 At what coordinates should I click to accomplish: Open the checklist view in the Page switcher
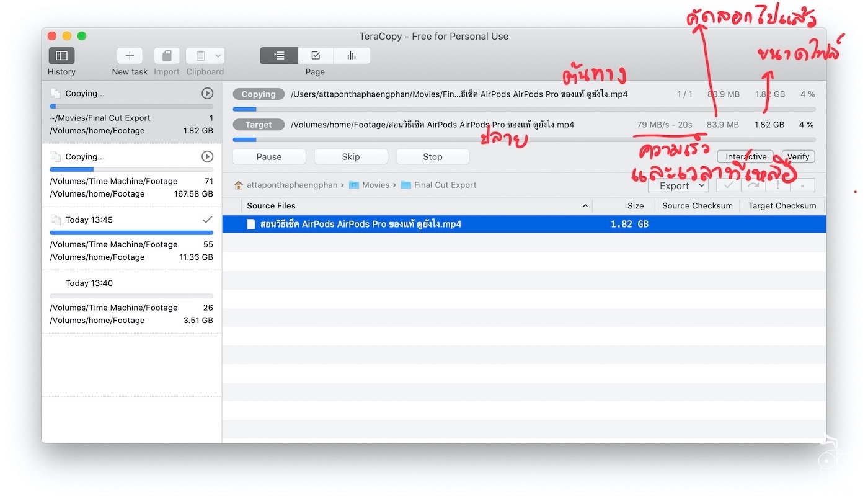tap(315, 55)
